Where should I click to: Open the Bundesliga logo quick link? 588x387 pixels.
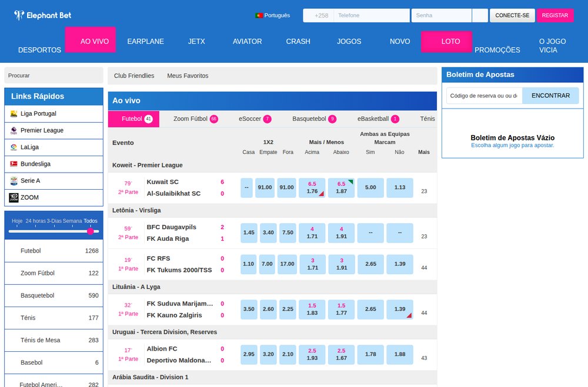(14, 164)
